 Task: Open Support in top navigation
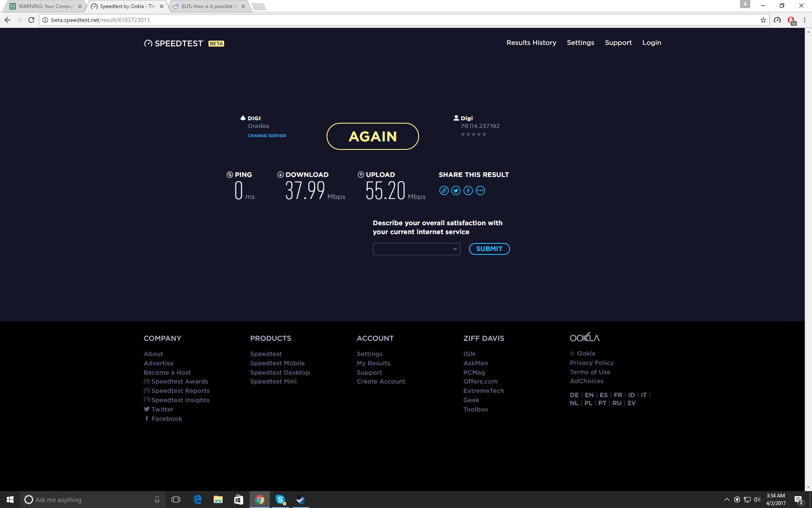pyautogui.click(x=618, y=43)
